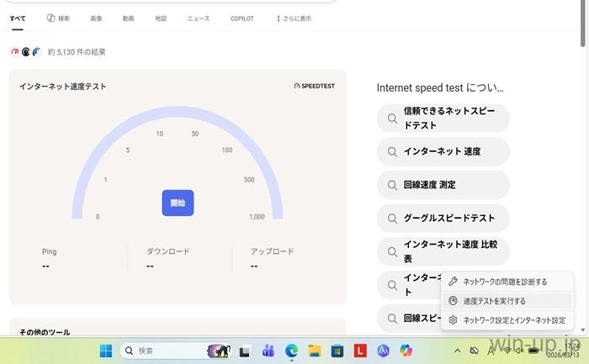
Task: Select 速度テストを実行する from context menu
Action: pos(494,301)
